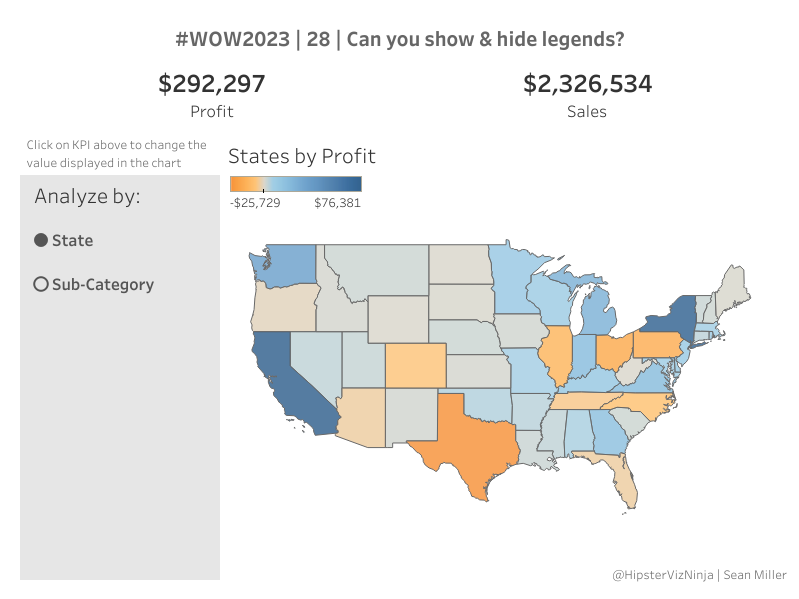799x599 pixels.
Task: Click the Sales KPI value $2,326,534
Action: click(x=587, y=84)
